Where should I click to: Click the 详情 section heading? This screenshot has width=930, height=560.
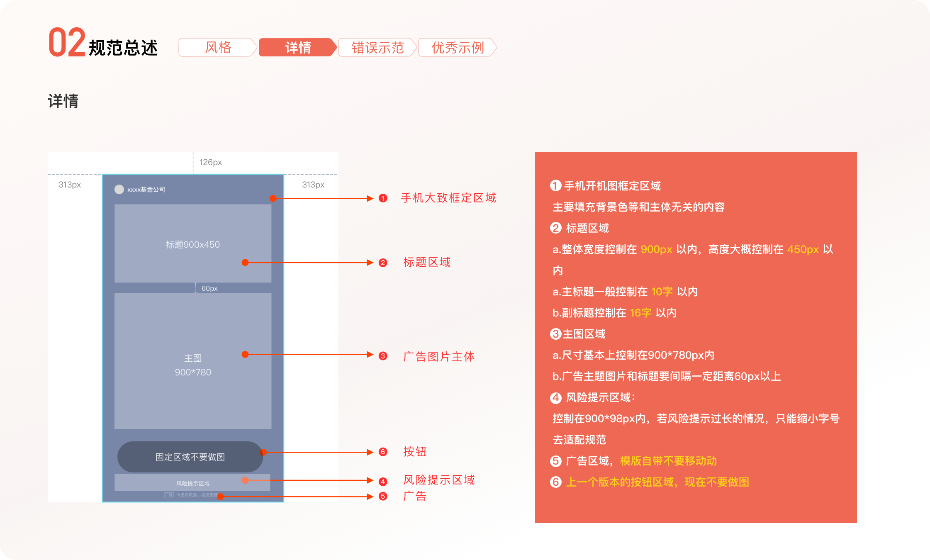pos(63,101)
